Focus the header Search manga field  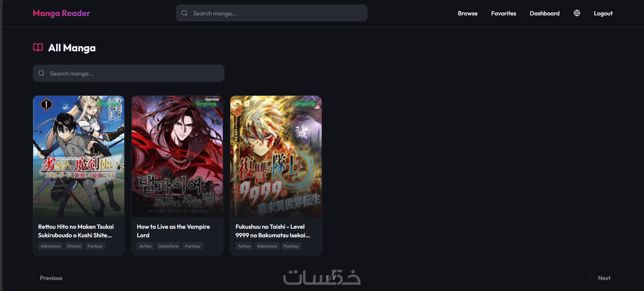pos(272,13)
